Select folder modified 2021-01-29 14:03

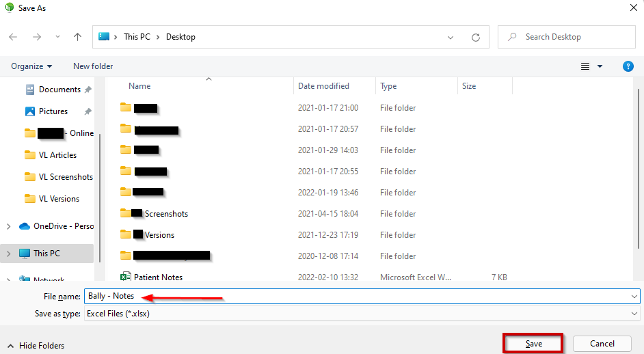pos(315,150)
